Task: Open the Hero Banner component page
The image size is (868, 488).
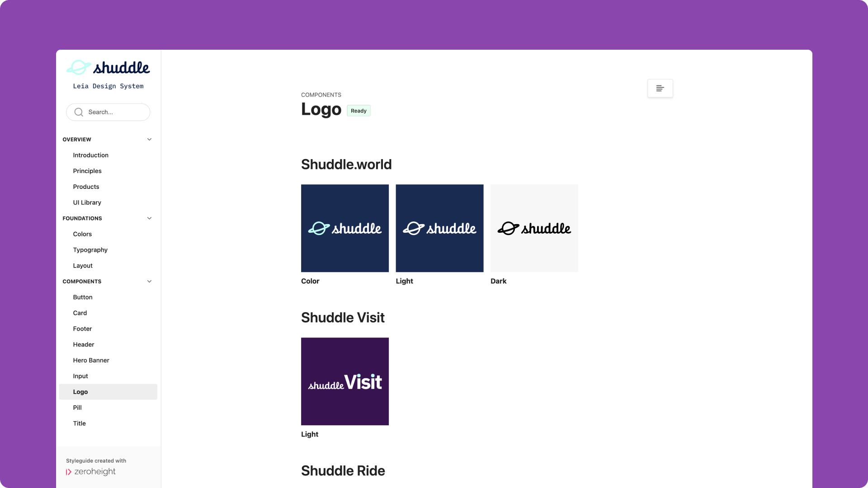Action: [91, 360]
